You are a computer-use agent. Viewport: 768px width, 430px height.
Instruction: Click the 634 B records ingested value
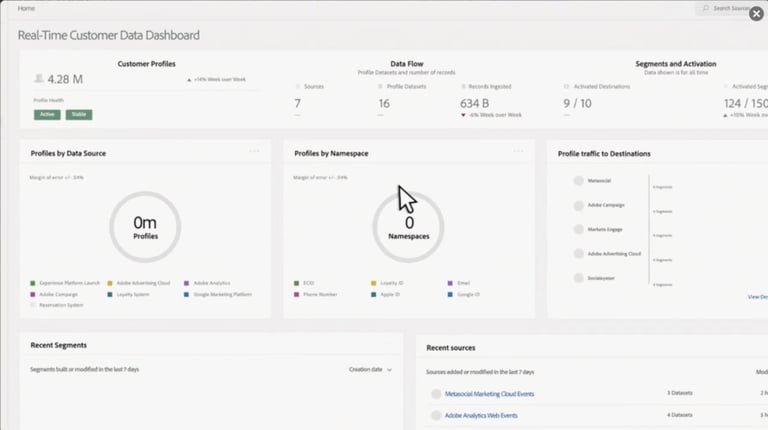point(474,103)
